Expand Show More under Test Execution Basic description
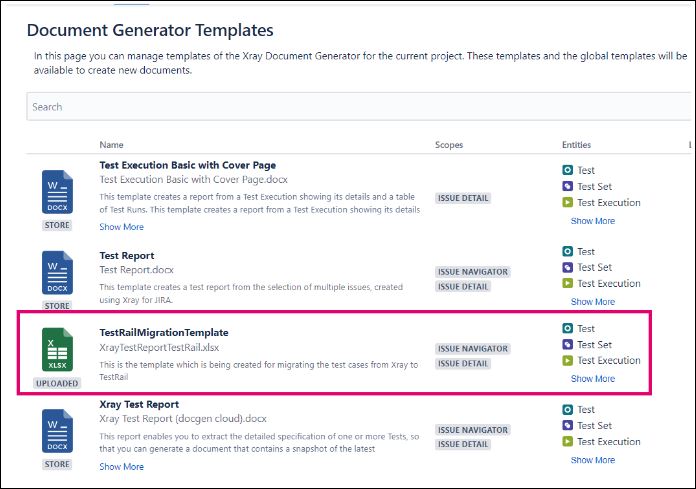Screen dimensions: 696x489 tap(121, 227)
